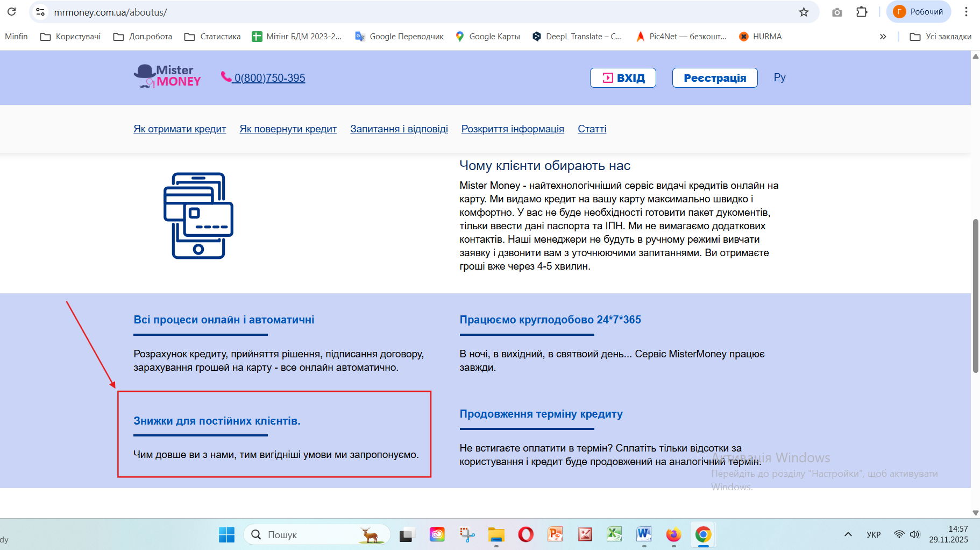Click the taskbar Пошук search box

317,534
